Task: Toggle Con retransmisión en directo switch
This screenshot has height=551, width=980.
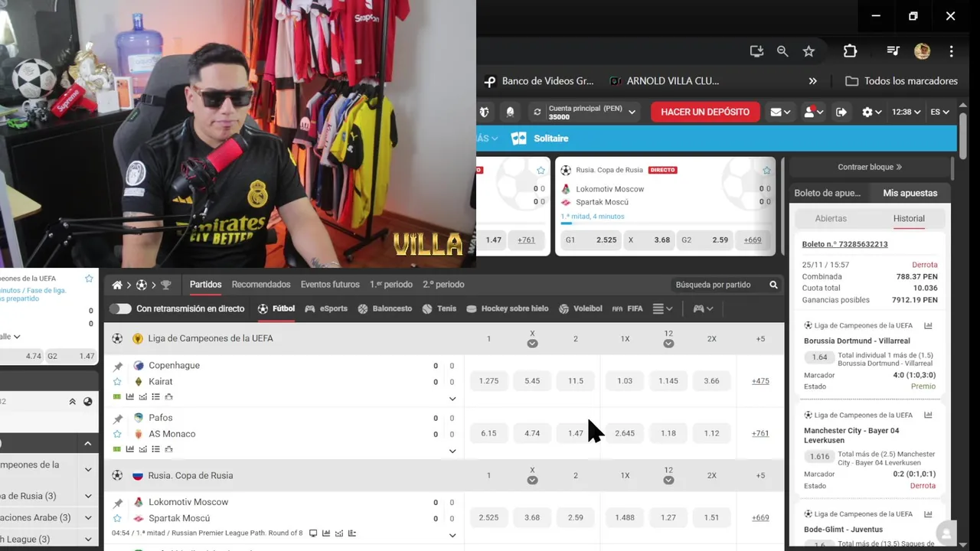Action: (120, 309)
